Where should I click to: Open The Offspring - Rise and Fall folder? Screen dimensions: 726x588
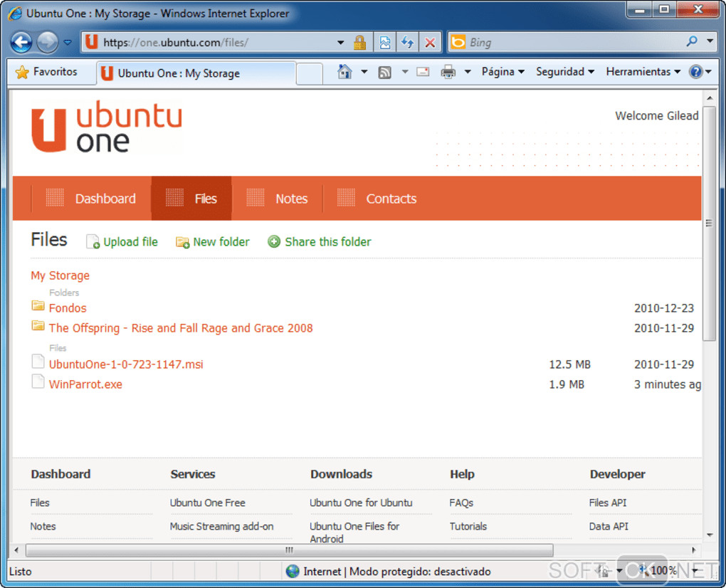click(181, 327)
